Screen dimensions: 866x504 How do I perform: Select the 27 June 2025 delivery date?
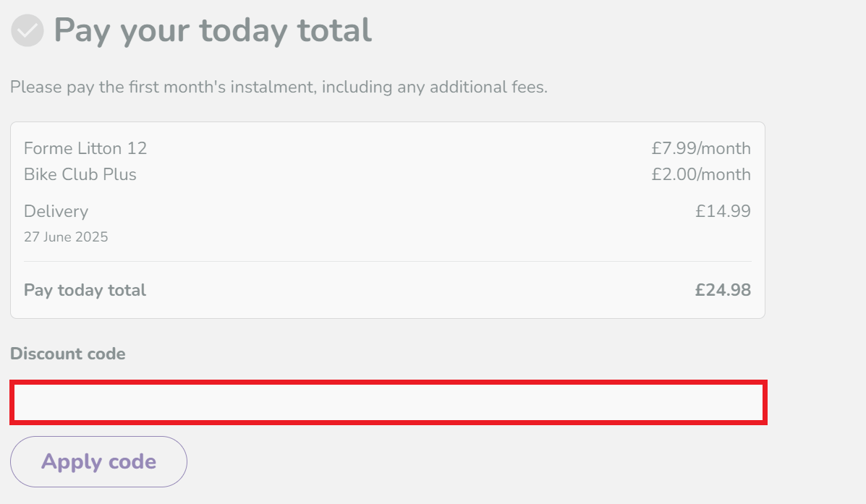click(x=66, y=237)
